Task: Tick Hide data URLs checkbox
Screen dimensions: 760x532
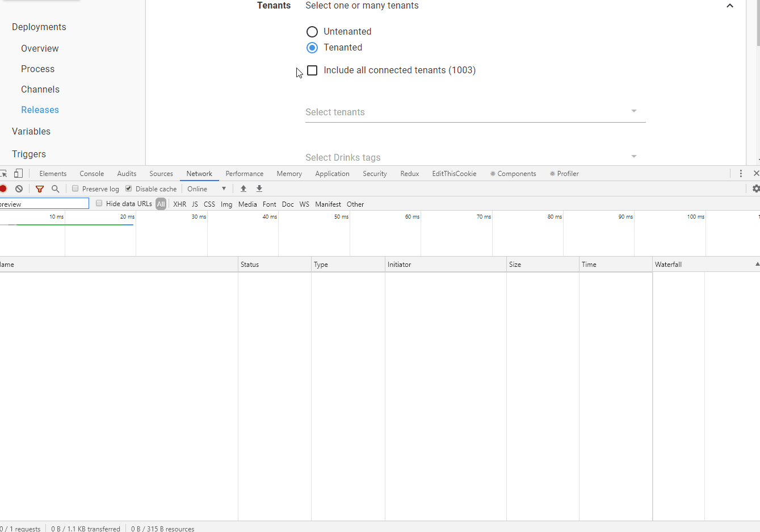Action: pyautogui.click(x=99, y=203)
